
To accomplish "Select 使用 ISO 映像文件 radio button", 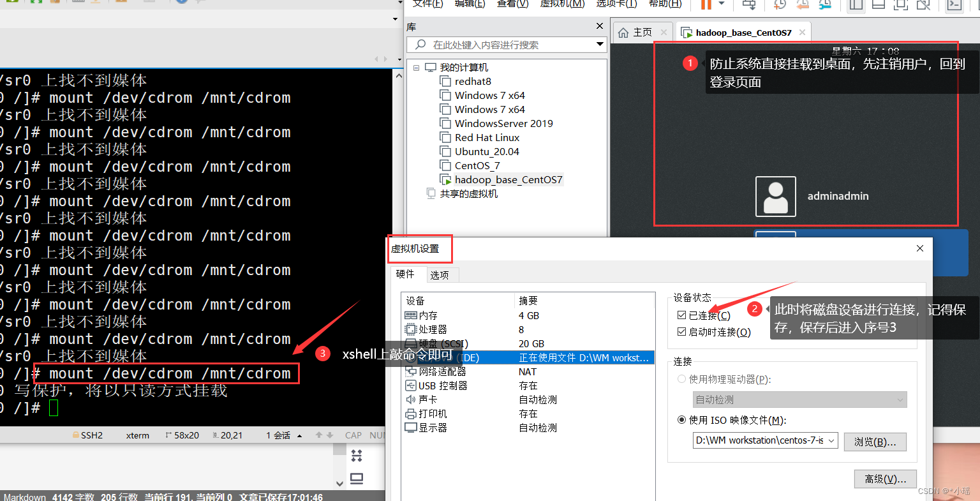I will 681,420.
